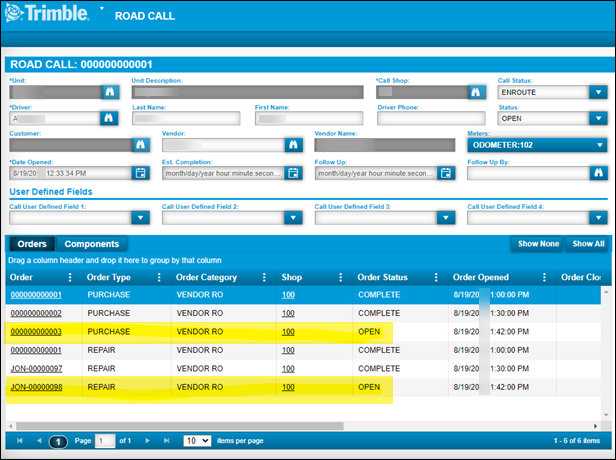Expand the Meters ODOMETER dropdown
This screenshot has height=460, width=616.
(x=598, y=145)
